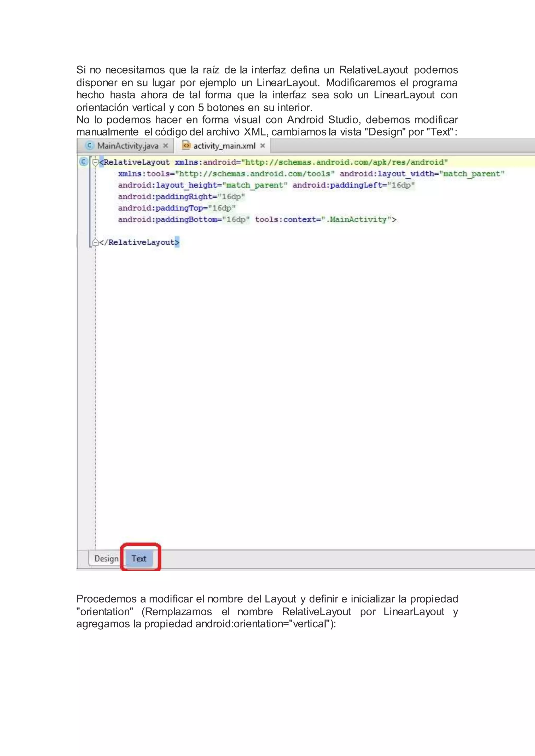Click the XML file icon on activity_main tab
Image resolution: width=535 pixels, height=756 pixels.
[186, 146]
